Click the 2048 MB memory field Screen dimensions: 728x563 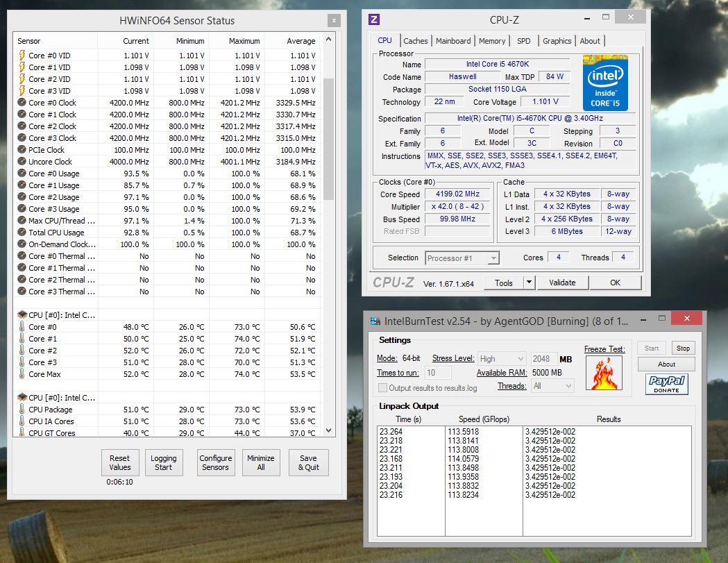tap(544, 359)
